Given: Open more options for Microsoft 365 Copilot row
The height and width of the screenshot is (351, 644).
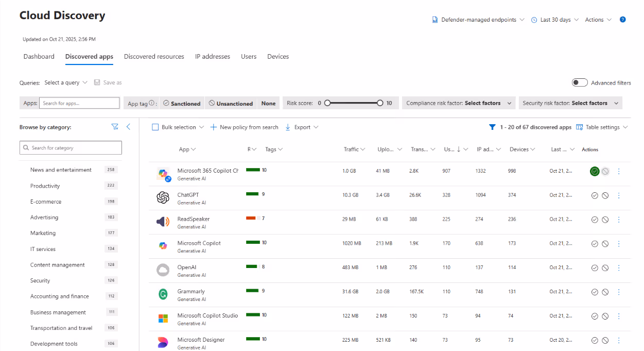Looking at the screenshot, I should tap(619, 171).
